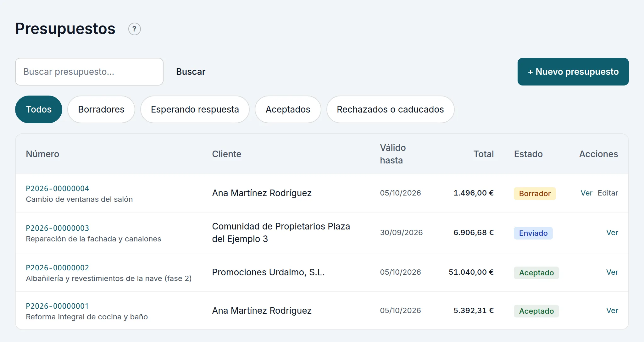Open quote P2026-00000003

point(57,228)
